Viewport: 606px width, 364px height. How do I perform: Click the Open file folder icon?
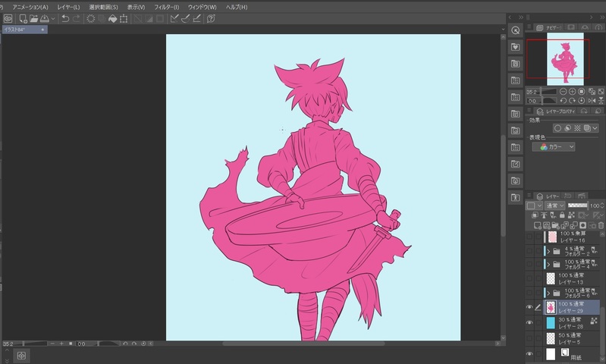(33, 18)
